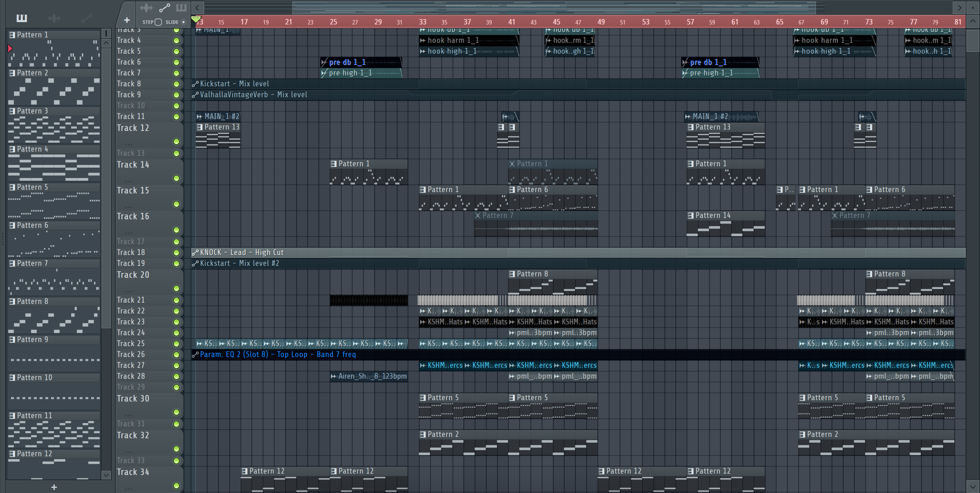980x493 pixels.
Task: Select the Track 32 header label
Action: tap(133, 435)
